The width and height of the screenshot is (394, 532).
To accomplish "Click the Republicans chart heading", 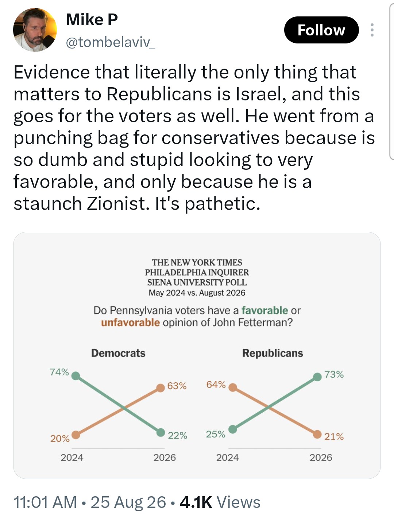I will coord(273,353).
